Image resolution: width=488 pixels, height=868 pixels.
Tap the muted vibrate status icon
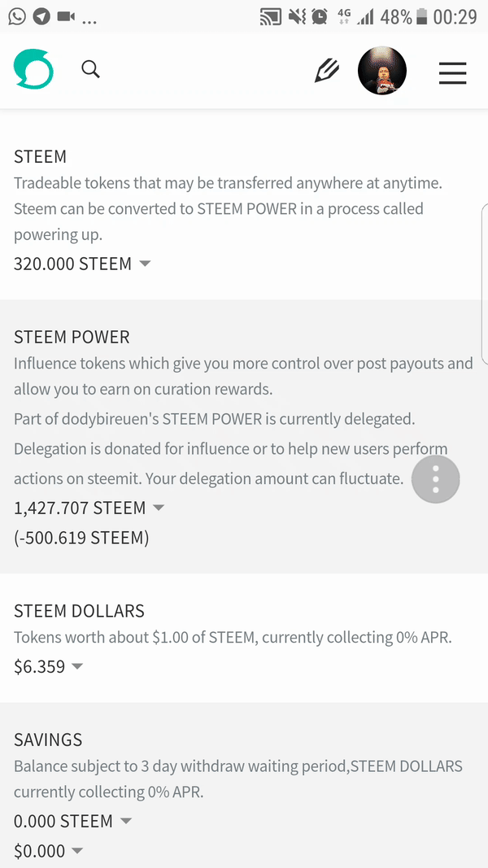297,17
